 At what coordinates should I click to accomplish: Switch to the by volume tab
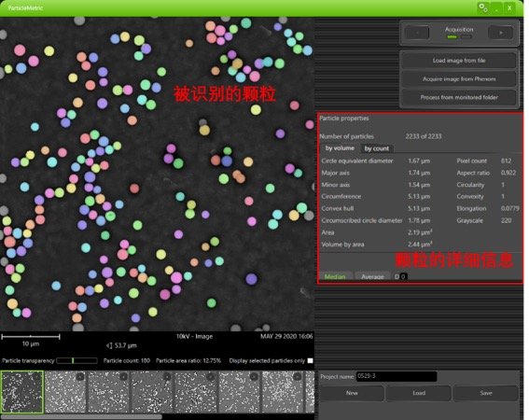tap(340, 148)
